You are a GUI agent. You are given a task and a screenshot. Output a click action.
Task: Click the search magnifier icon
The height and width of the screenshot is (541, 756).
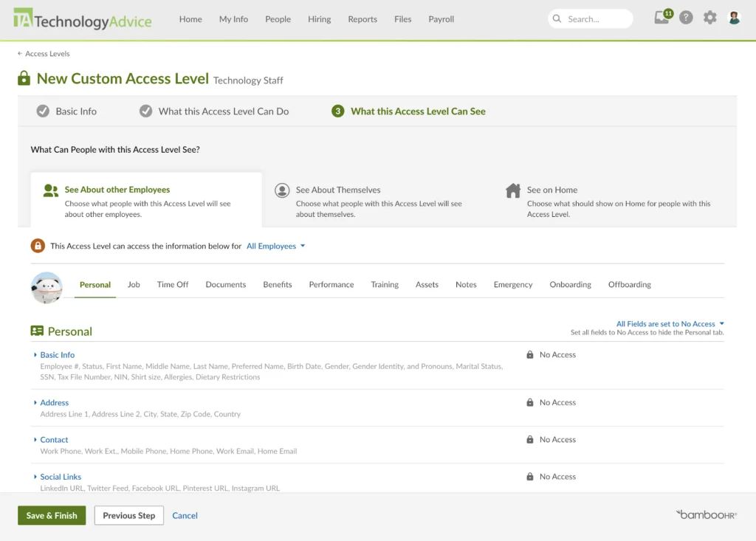(x=557, y=18)
